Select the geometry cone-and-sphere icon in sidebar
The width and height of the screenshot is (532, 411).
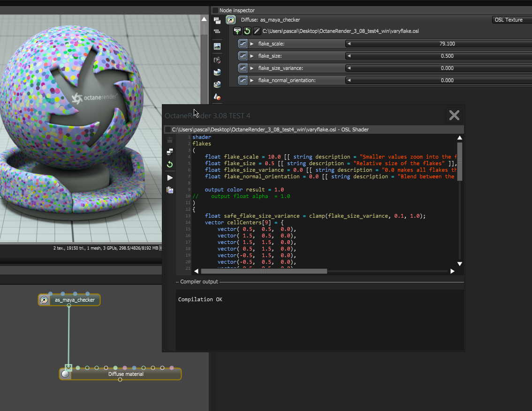click(x=217, y=97)
